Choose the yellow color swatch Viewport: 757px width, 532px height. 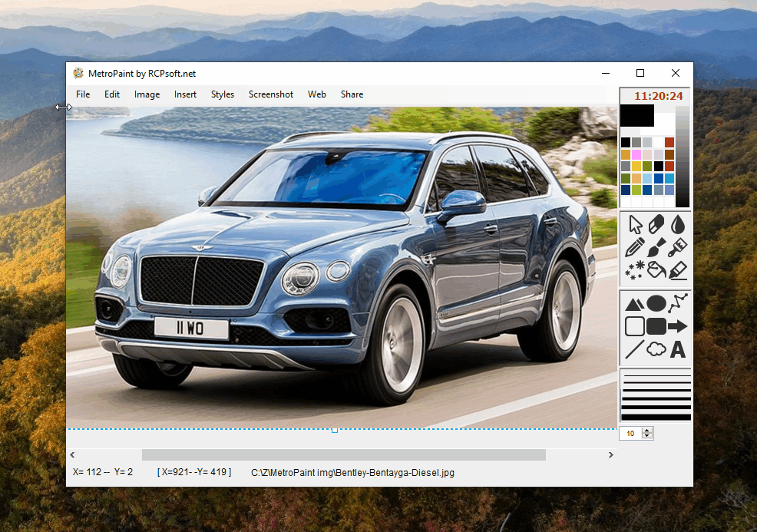pyautogui.click(x=636, y=166)
